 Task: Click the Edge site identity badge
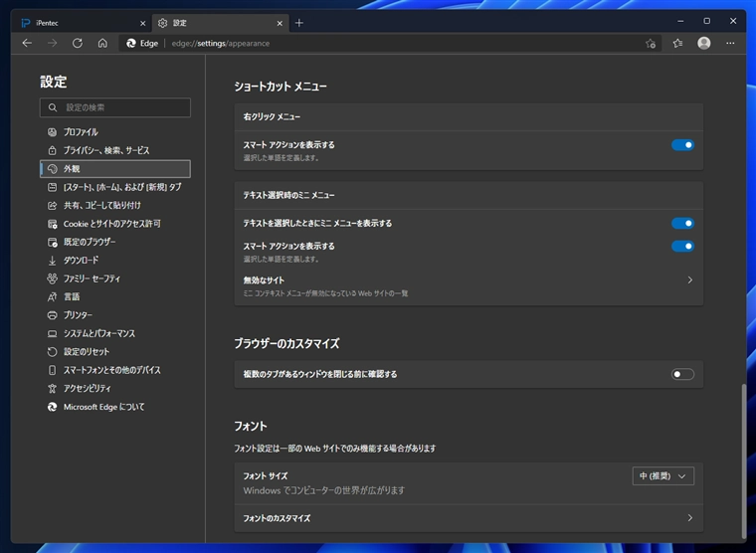tap(142, 44)
